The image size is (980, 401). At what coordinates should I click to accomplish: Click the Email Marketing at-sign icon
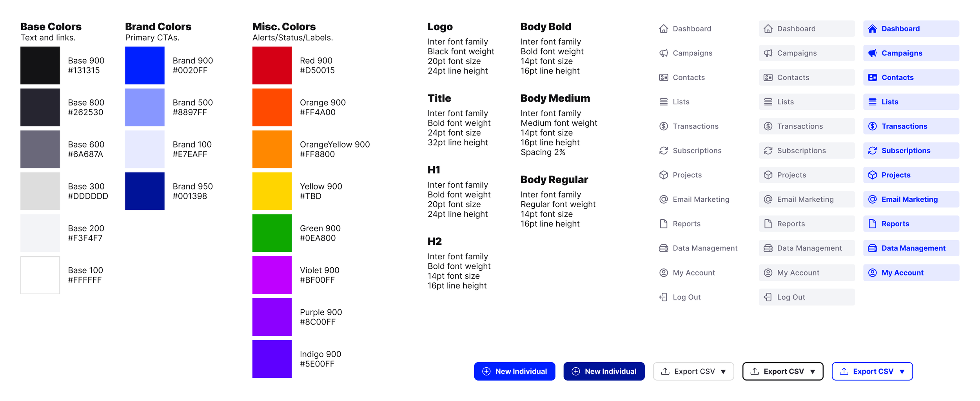coord(663,199)
